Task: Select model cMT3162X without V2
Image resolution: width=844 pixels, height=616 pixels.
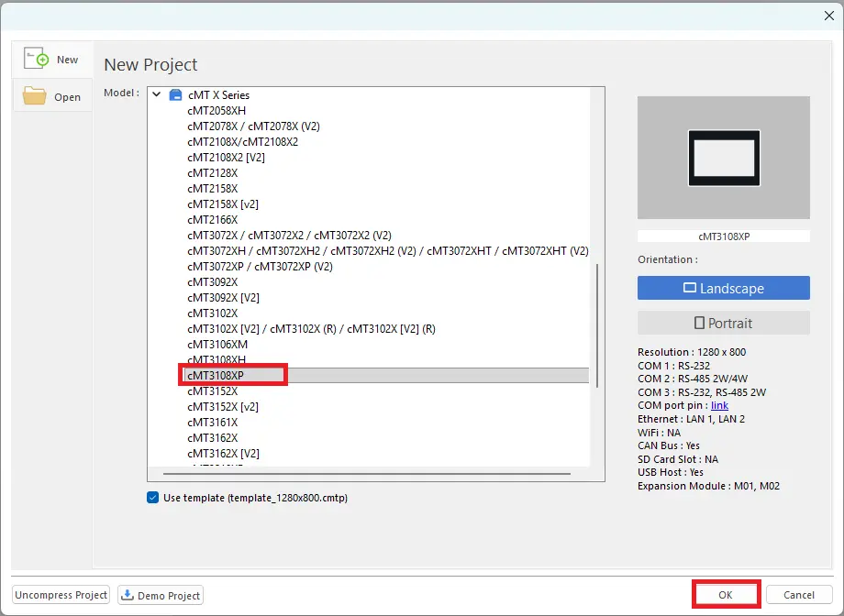Action: click(x=213, y=438)
